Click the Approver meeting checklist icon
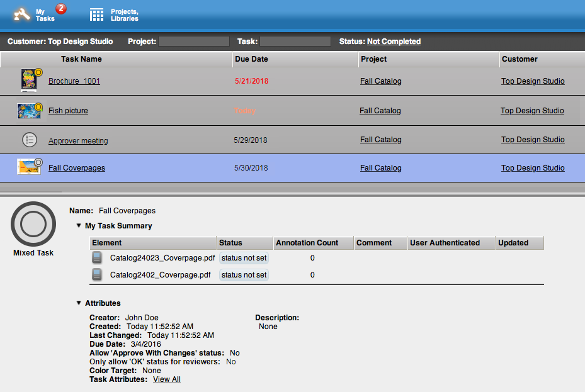The image size is (585, 392). [30, 140]
